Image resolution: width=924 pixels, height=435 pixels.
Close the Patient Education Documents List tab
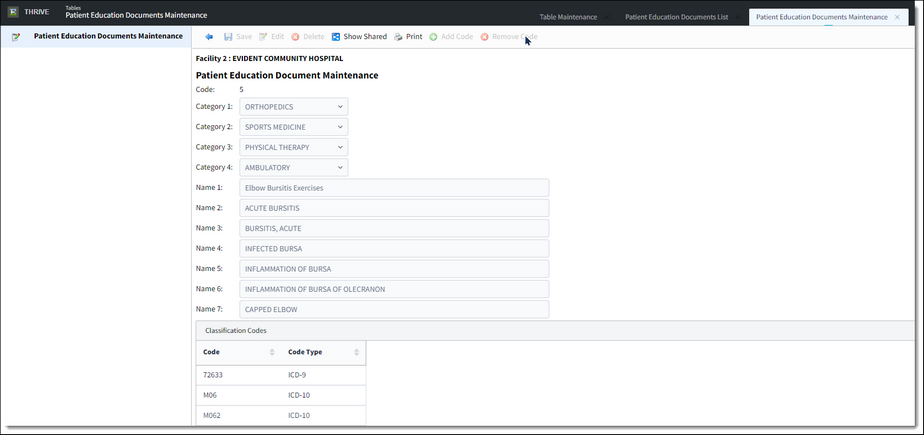coord(738,17)
